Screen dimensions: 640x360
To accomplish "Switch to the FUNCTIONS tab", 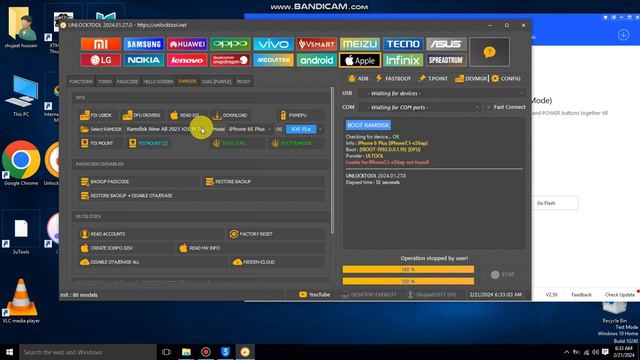I will click(81, 82).
